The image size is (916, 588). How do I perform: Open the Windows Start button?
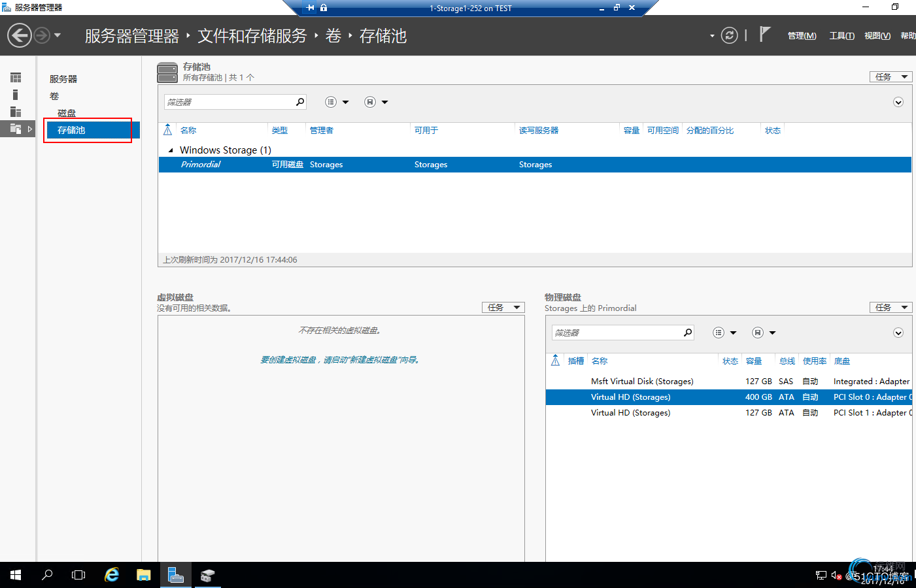16,575
